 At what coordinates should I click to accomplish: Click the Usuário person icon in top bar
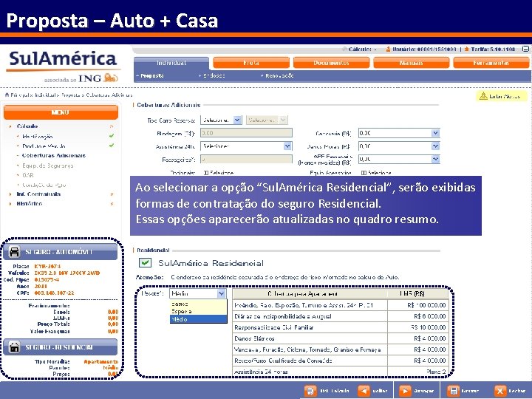coord(388,50)
